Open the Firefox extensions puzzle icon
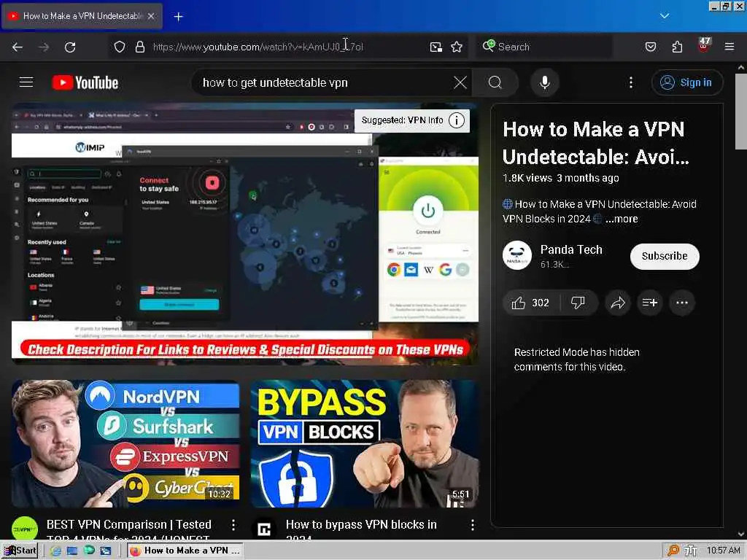 677,47
